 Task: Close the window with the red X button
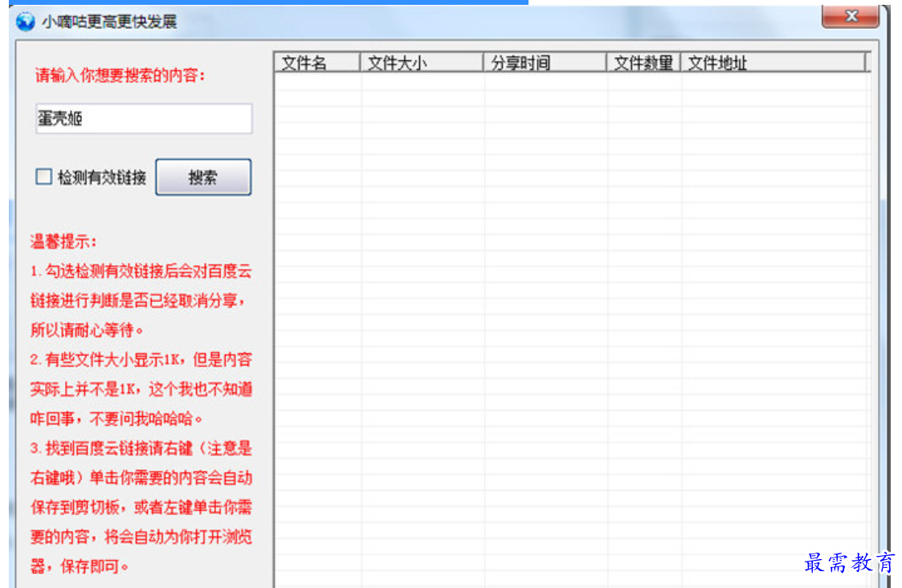point(851,16)
